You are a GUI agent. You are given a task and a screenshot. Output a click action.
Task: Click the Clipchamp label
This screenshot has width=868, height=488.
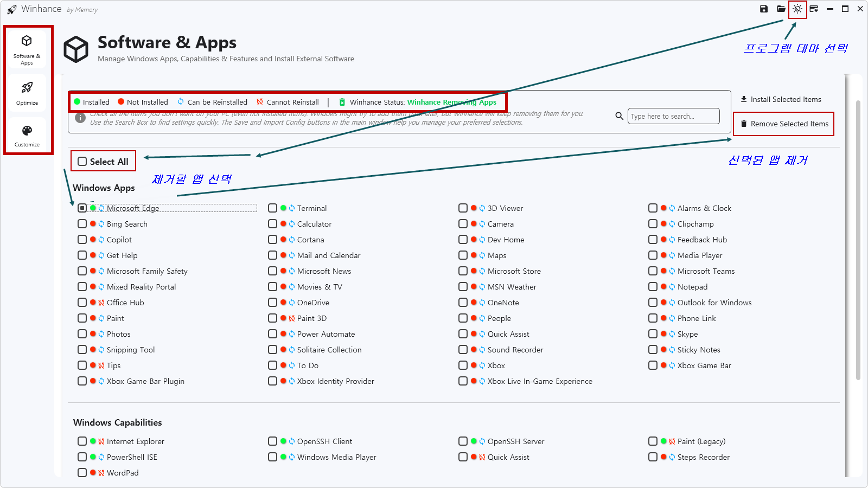tap(695, 224)
